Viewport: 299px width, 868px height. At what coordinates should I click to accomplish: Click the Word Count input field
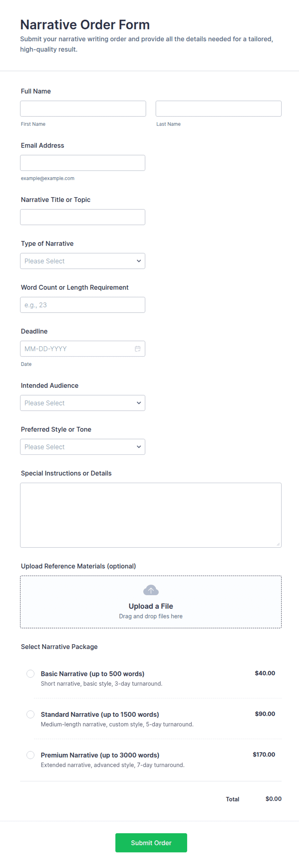click(83, 305)
